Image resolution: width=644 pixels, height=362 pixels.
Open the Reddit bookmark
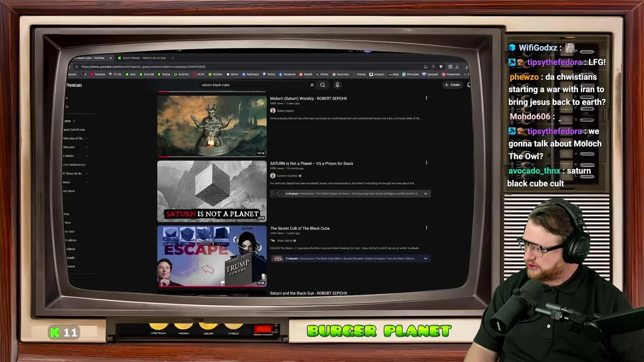(x=305, y=74)
